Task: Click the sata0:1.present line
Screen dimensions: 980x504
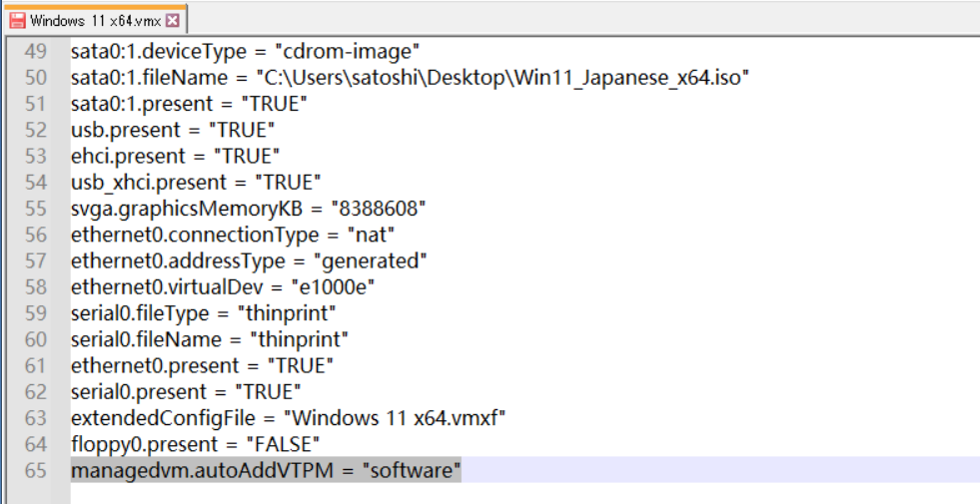Action: click(x=189, y=104)
